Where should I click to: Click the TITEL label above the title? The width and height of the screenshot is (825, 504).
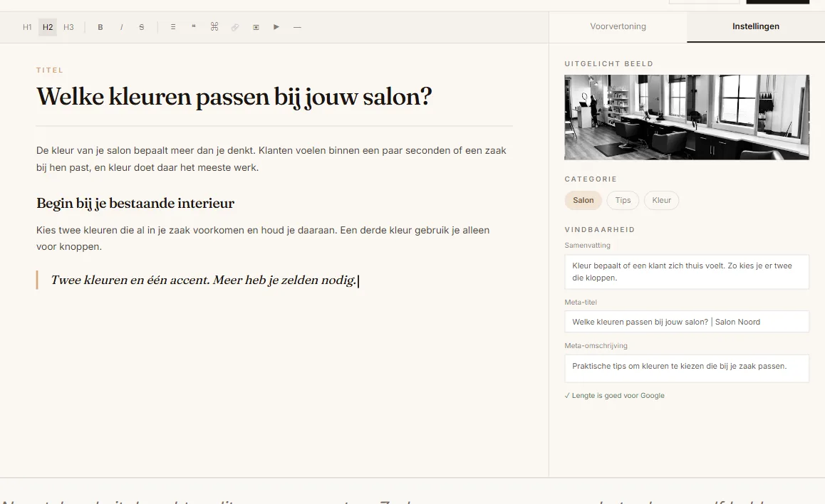tap(50, 70)
